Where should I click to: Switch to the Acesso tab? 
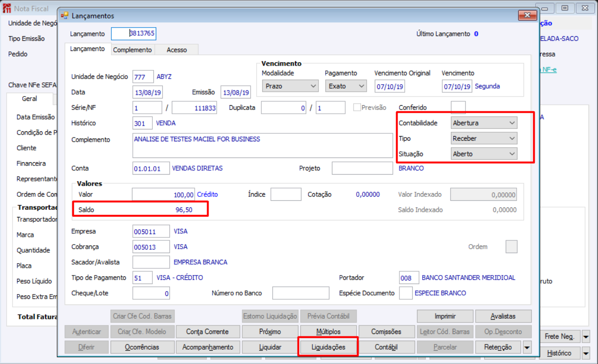(177, 50)
